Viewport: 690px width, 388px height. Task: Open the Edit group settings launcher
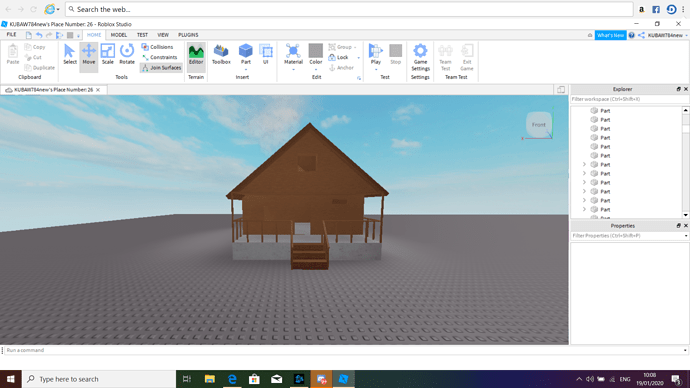(x=359, y=78)
